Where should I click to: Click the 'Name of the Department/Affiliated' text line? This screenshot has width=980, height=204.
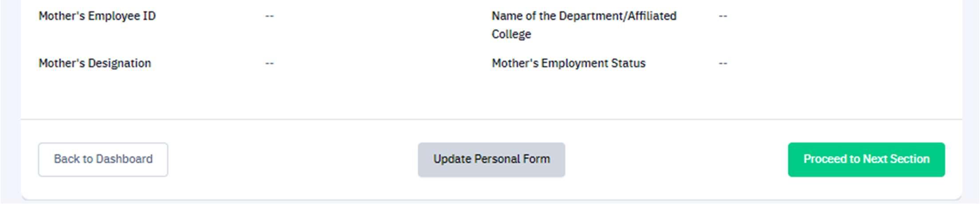pos(584,16)
